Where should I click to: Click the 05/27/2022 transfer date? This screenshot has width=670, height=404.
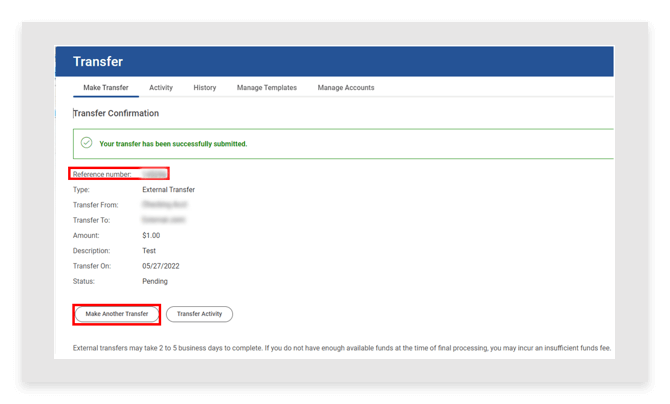(161, 266)
